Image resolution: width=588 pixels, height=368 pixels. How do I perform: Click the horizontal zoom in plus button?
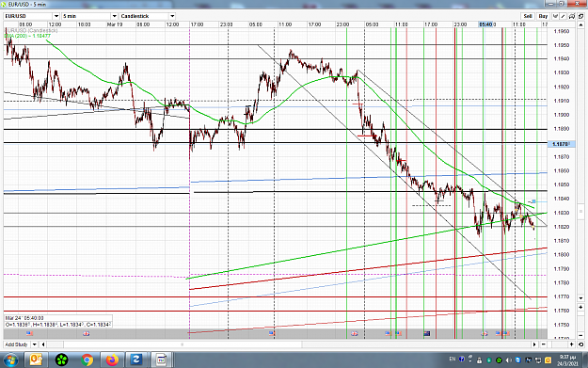(x=571, y=344)
